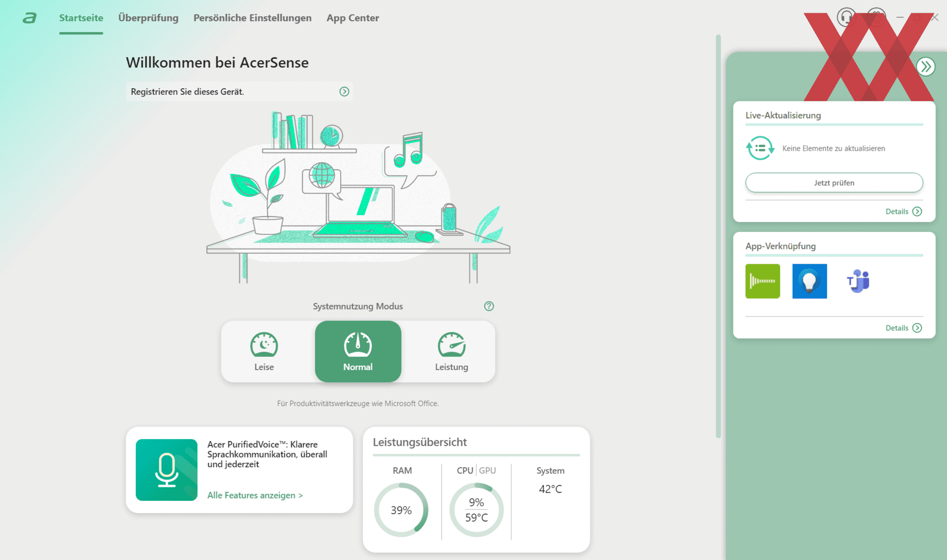
Task: Click the desk illustration image
Action: tap(358, 197)
